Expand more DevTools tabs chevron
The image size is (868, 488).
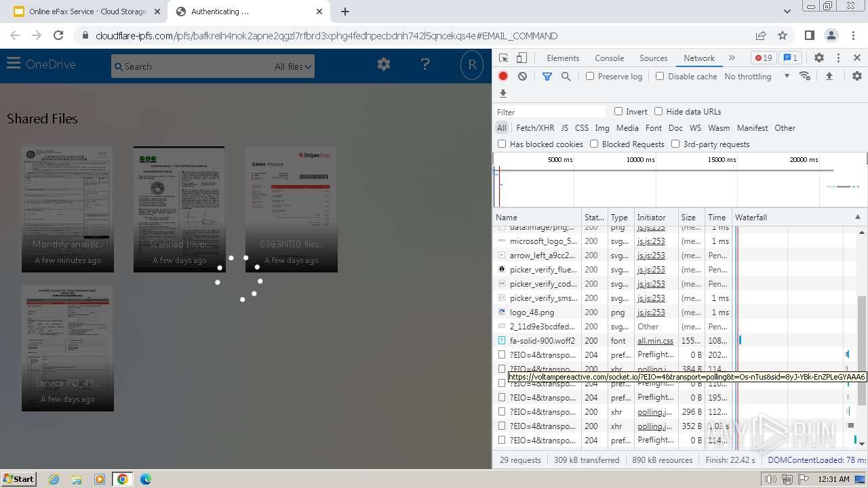click(732, 58)
